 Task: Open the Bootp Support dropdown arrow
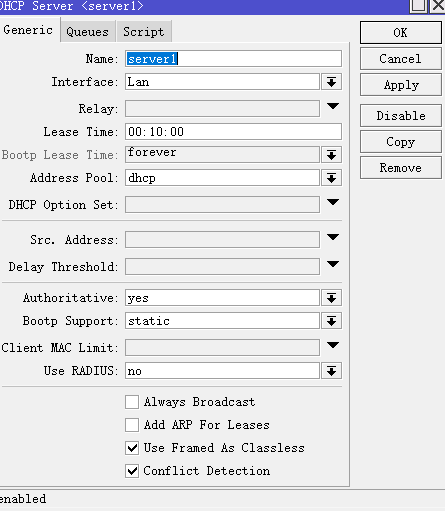[x=331, y=321]
